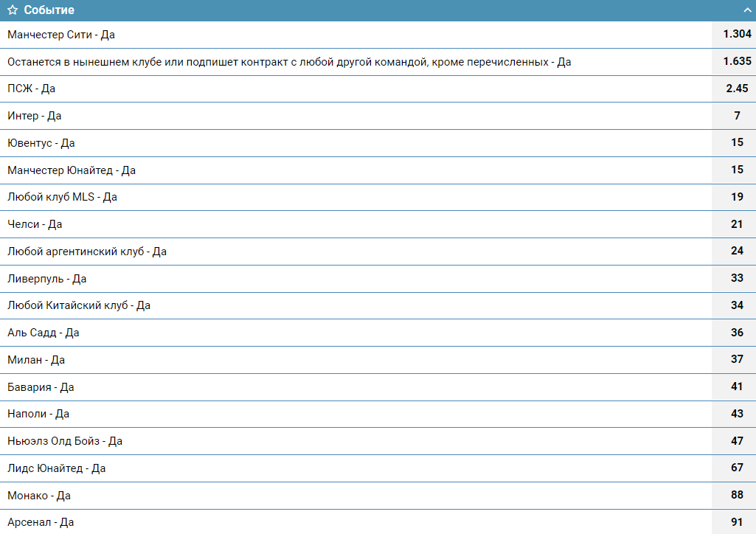Click the text 'Милан - Да'
The width and height of the screenshot is (756, 534).
point(36,360)
